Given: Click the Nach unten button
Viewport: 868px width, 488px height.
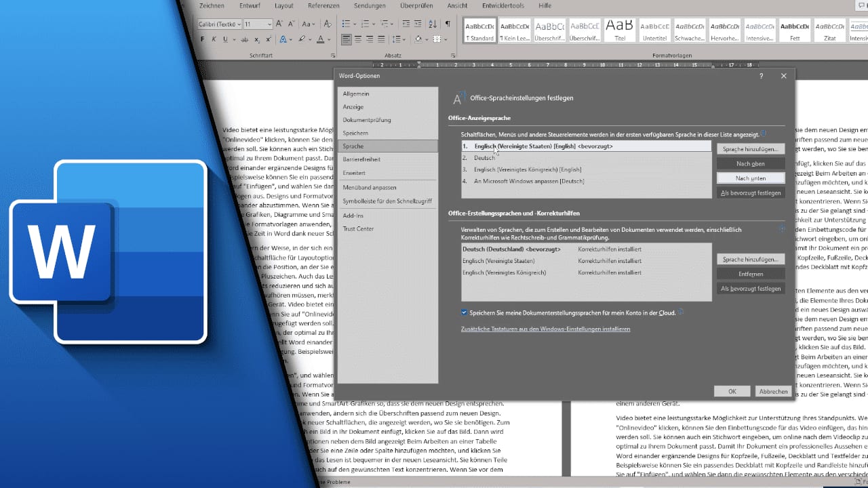Looking at the screenshot, I should [x=751, y=178].
